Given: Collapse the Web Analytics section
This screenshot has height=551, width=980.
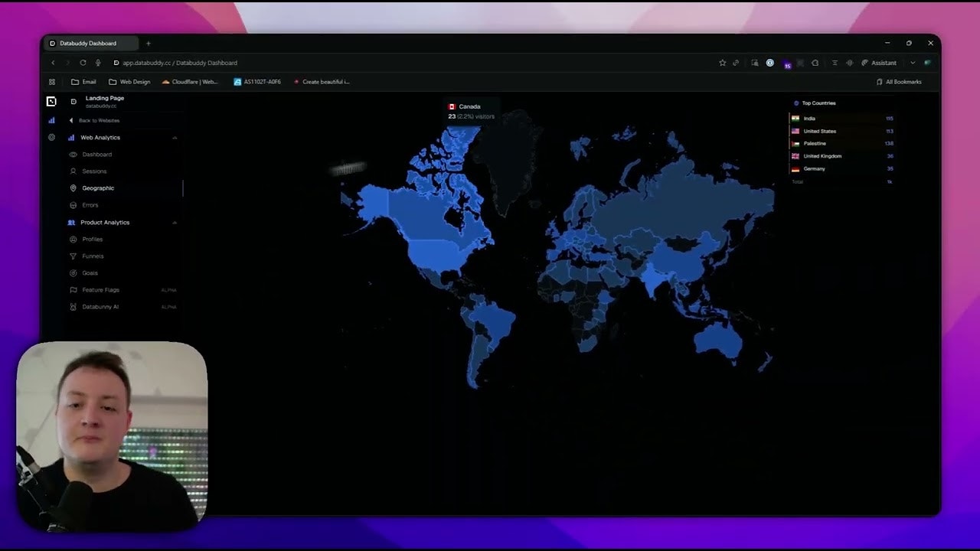Looking at the screenshot, I should 175,137.
